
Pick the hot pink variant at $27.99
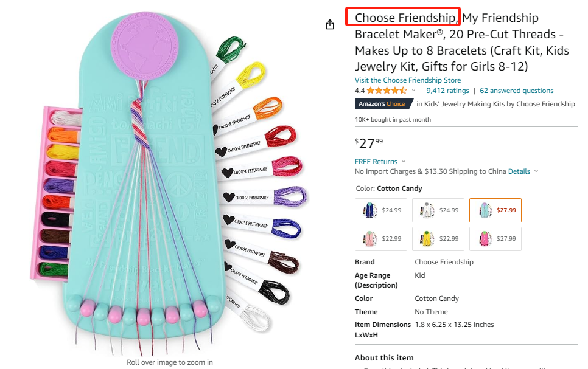point(495,239)
